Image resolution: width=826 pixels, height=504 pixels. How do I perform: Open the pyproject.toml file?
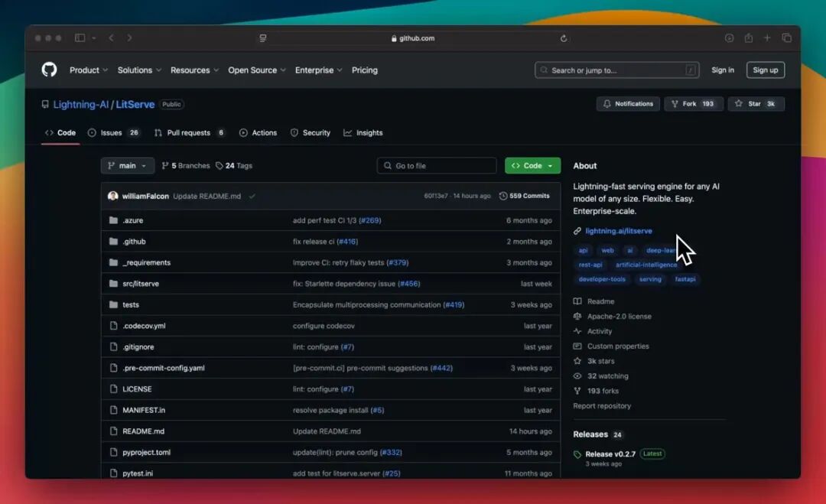click(146, 452)
